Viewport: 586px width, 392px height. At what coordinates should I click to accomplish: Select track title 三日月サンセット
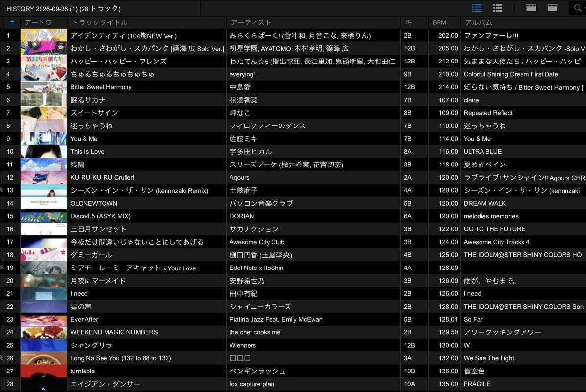tap(98, 229)
